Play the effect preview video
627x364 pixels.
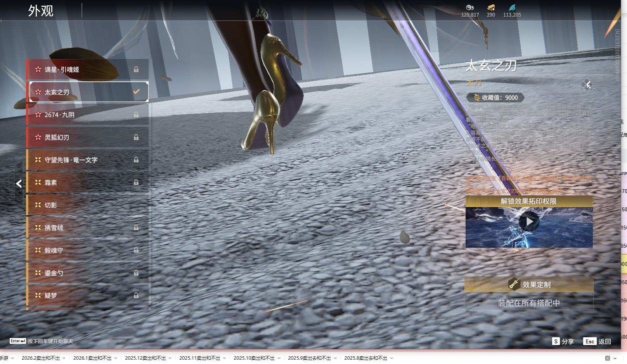(x=529, y=222)
